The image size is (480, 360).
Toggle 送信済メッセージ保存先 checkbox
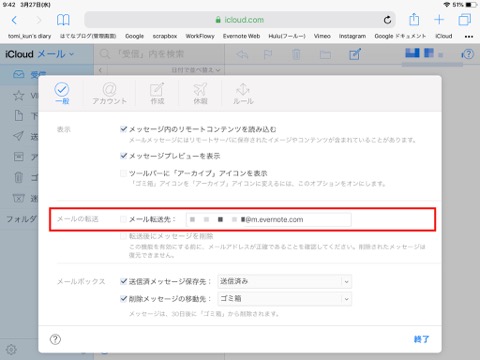[124, 281]
